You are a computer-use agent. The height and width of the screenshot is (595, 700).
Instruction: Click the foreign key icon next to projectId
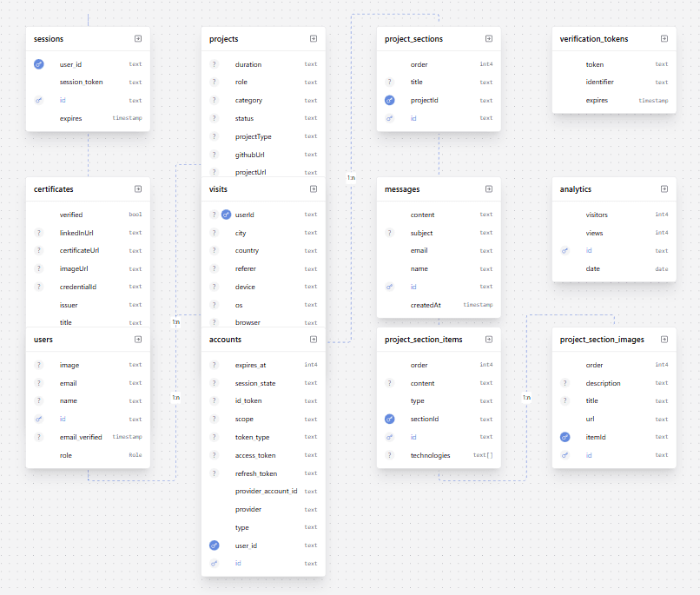(390, 101)
